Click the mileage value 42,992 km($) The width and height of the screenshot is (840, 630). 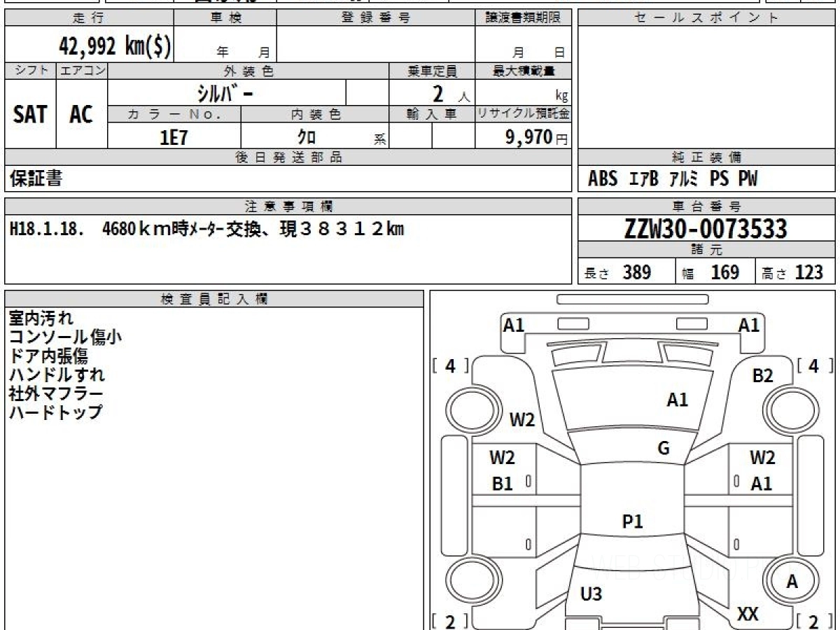coord(115,45)
